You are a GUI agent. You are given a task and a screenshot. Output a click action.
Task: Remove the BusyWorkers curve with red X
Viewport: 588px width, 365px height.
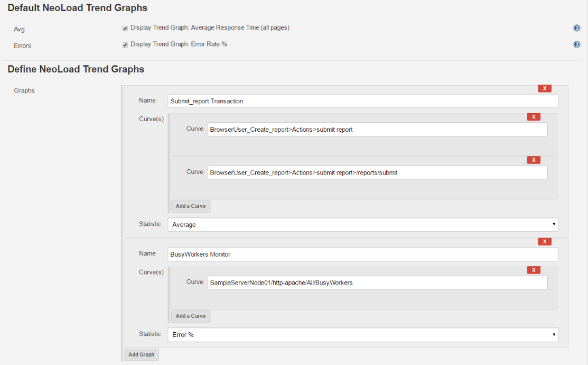click(x=534, y=270)
